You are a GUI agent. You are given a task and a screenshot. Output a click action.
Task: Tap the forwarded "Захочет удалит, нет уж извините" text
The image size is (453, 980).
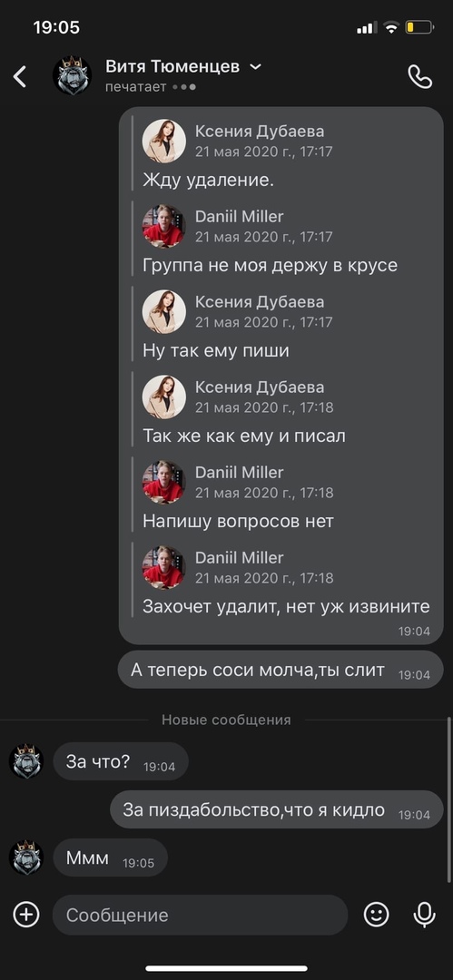286,606
